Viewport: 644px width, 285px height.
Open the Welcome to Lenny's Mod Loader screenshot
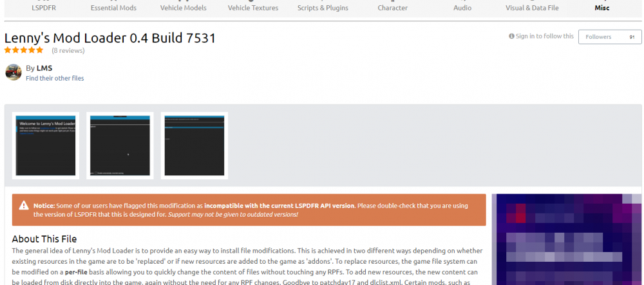pos(46,146)
